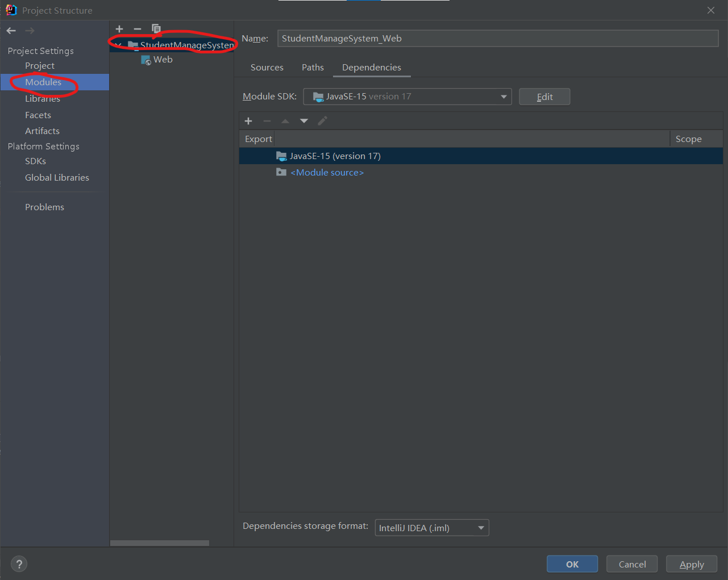Switch to the Paths tab
The image size is (728, 580).
click(313, 68)
